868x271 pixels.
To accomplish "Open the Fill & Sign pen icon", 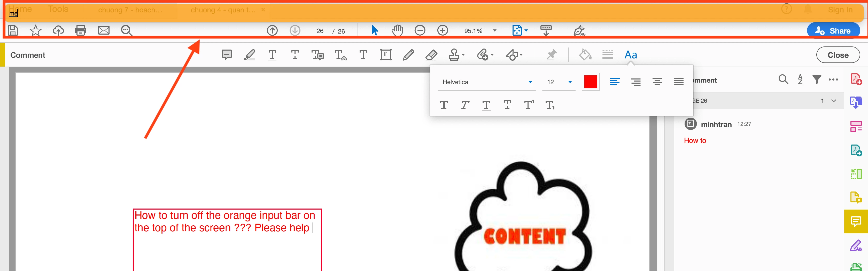I will [x=579, y=31].
